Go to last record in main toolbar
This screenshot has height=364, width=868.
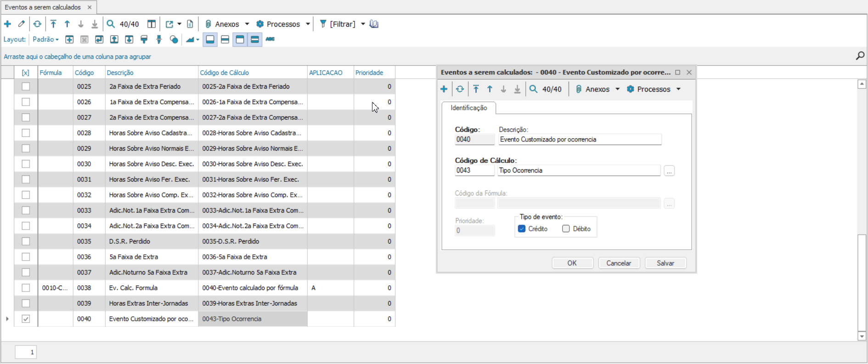[95, 24]
